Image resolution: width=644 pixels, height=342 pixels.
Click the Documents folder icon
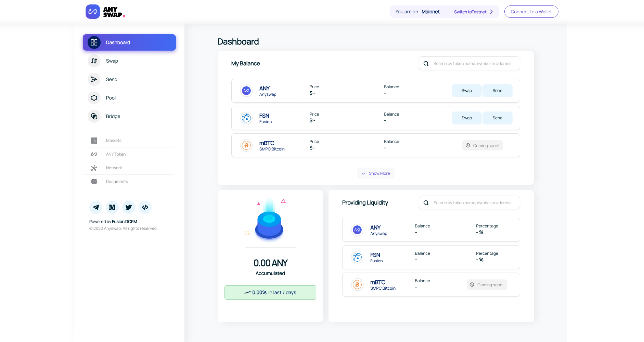click(x=94, y=182)
